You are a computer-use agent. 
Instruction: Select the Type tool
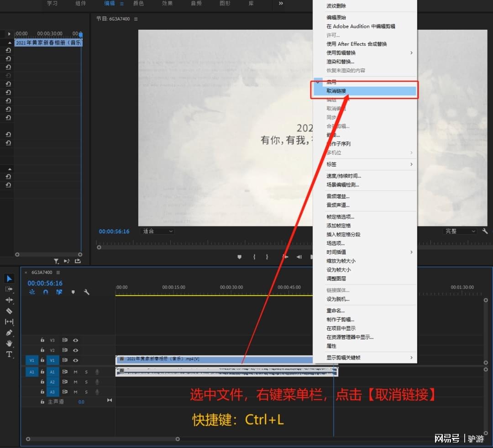9,354
